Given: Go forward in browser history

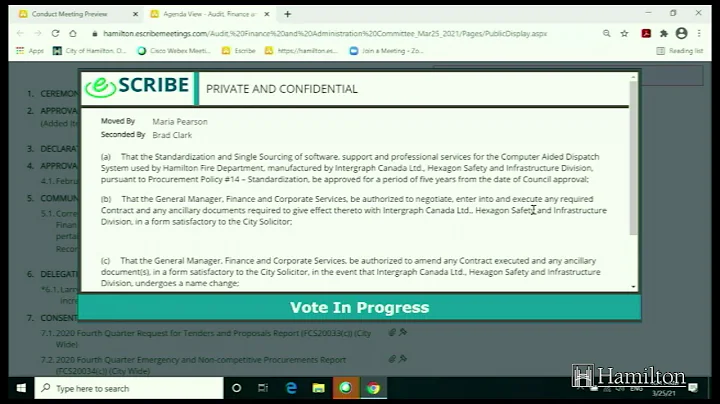Looking at the screenshot, I should 38,34.
